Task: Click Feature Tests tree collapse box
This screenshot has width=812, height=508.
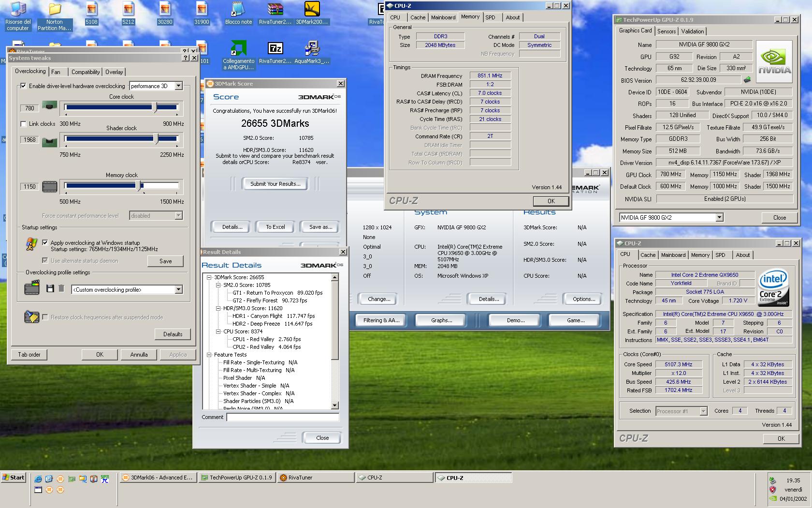Action: point(209,355)
